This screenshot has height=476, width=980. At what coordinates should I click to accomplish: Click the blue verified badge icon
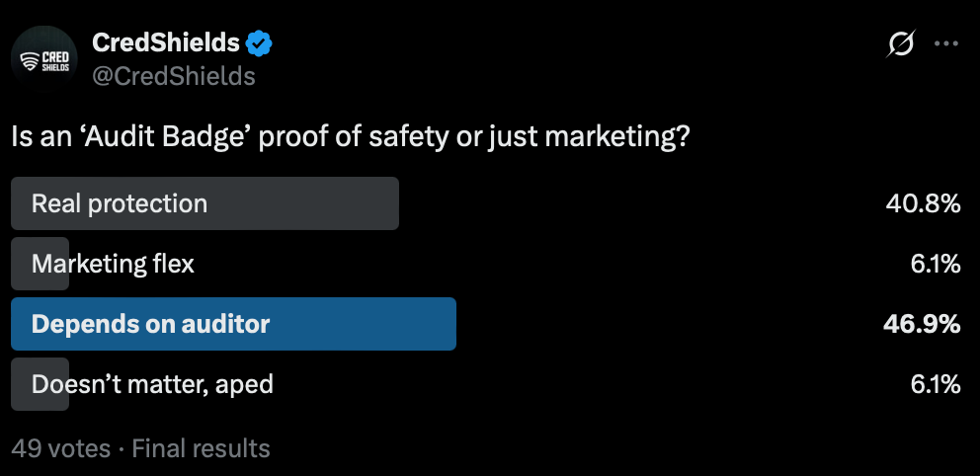tap(260, 43)
